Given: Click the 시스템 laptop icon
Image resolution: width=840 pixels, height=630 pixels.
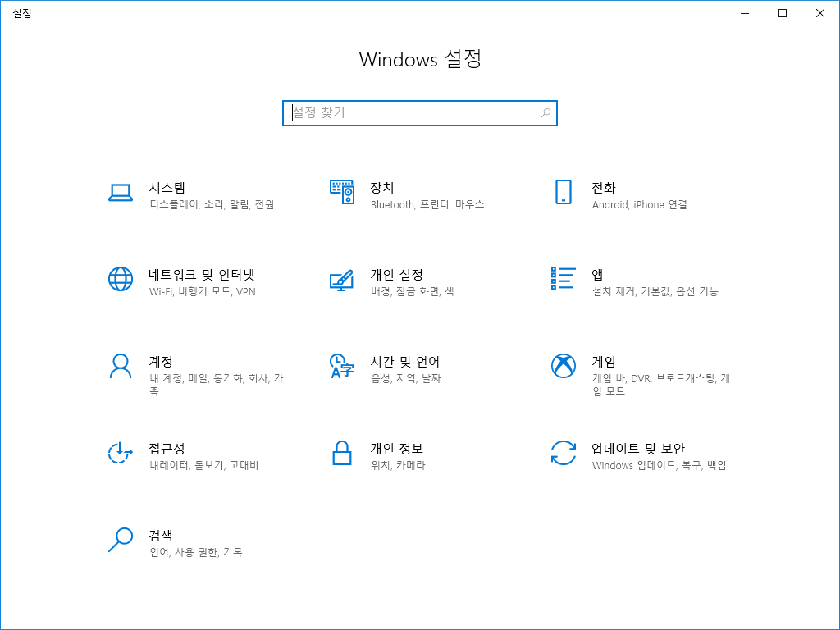Looking at the screenshot, I should [121, 192].
